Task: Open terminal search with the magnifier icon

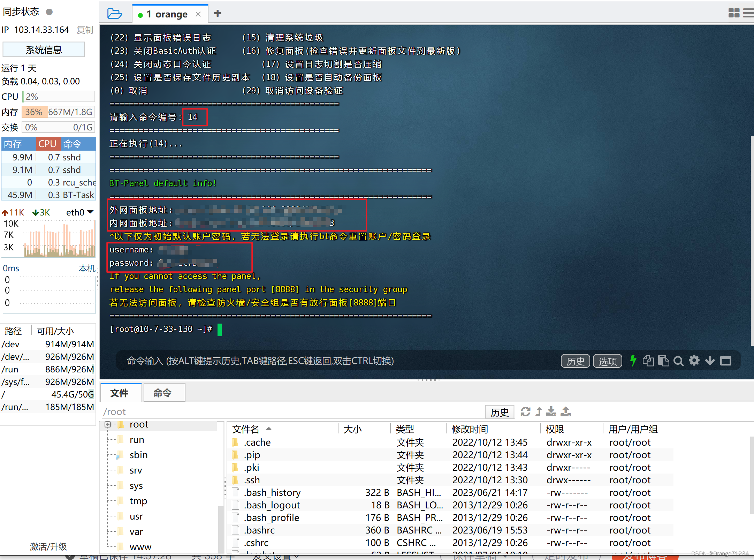Action: coord(678,361)
